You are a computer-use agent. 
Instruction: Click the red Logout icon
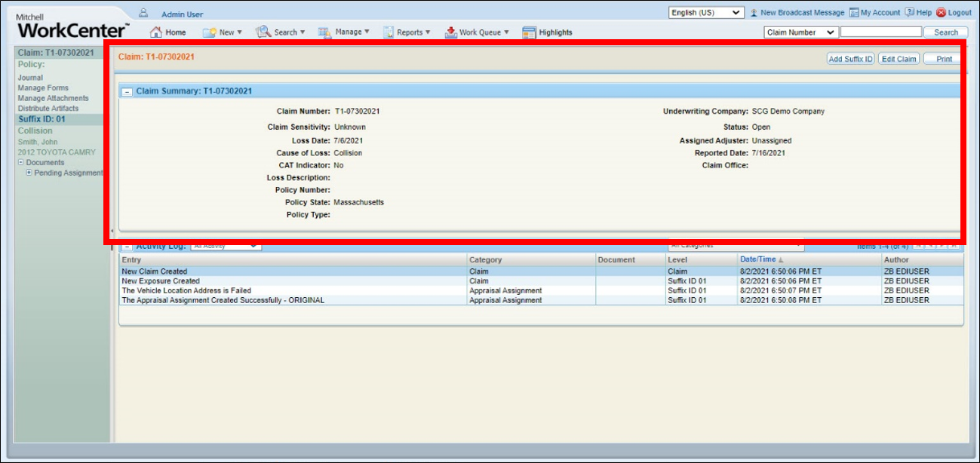[x=941, y=13]
